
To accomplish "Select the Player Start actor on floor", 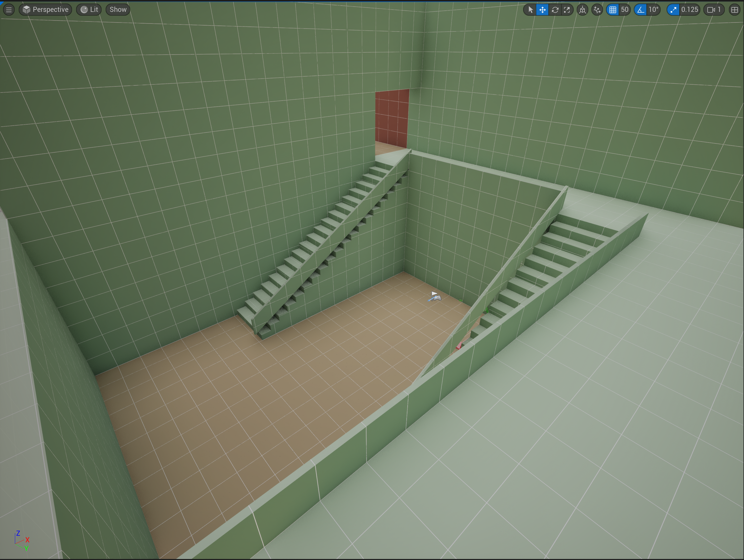I will pos(435,297).
